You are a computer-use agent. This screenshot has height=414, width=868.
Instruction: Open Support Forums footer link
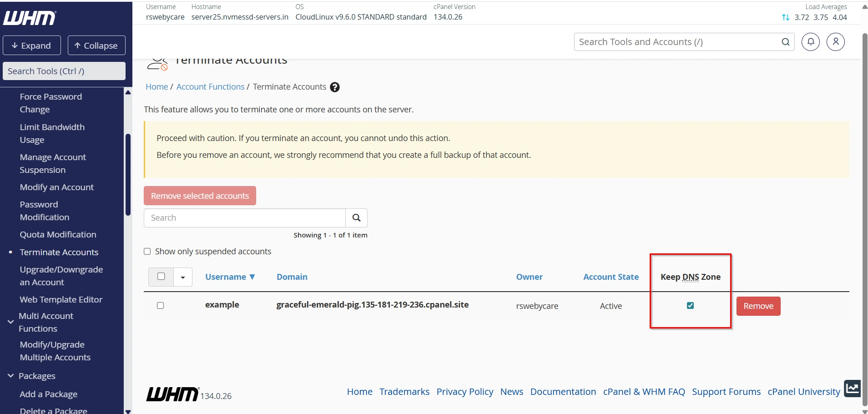click(x=726, y=392)
